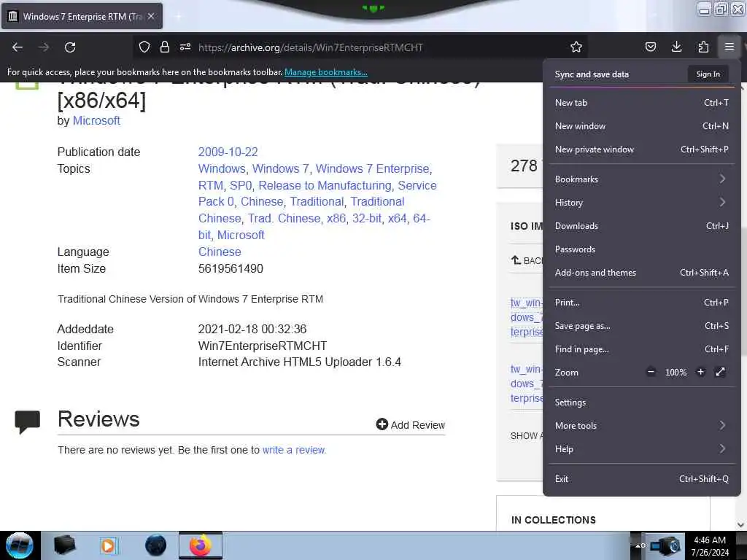Open the black folder taskbar icon
Image resolution: width=747 pixels, height=560 pixels.
point(64,545)
